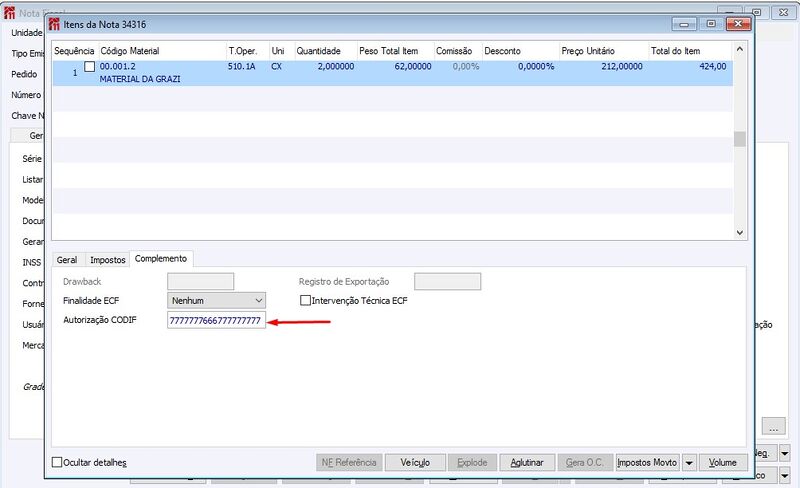Click the Aglutinar button
This screenshot has width=800, height=488.
pyautogui.click(x=527, y=462)
